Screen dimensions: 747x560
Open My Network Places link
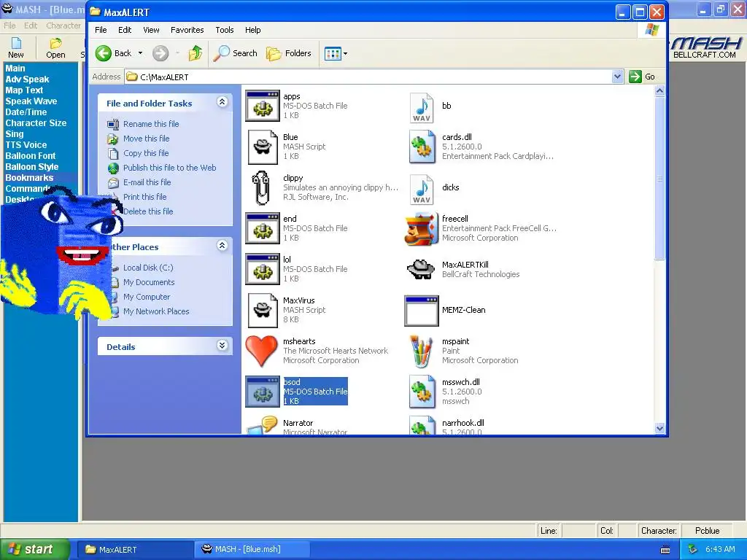tap(156, 311)
